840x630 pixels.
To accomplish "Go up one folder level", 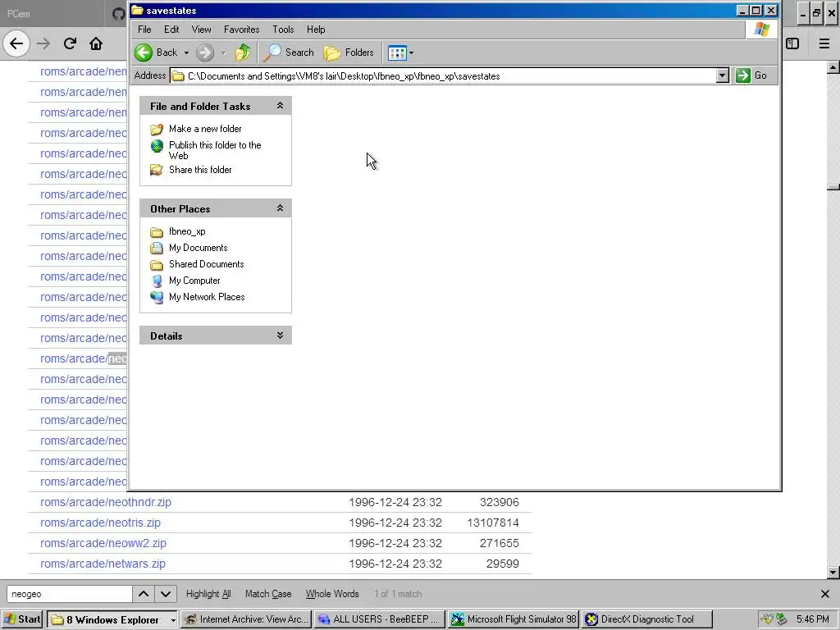I will pyautogui.click(x=243, y=52).
